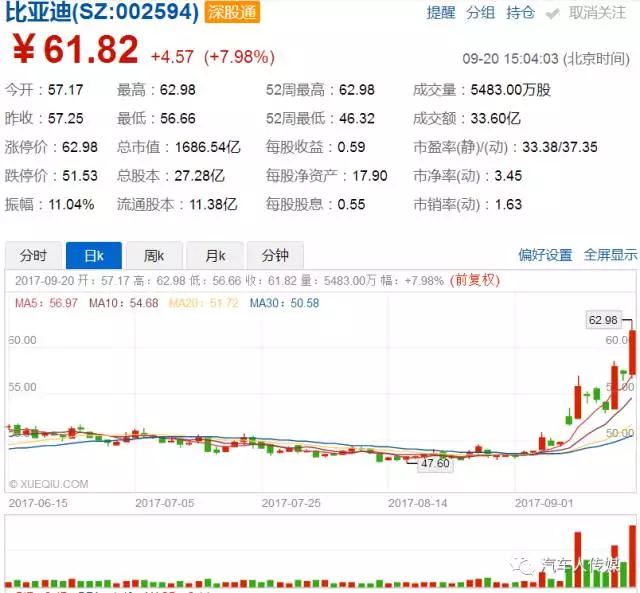Click the MA20: 51.72 indicator

tap(203, 303)
